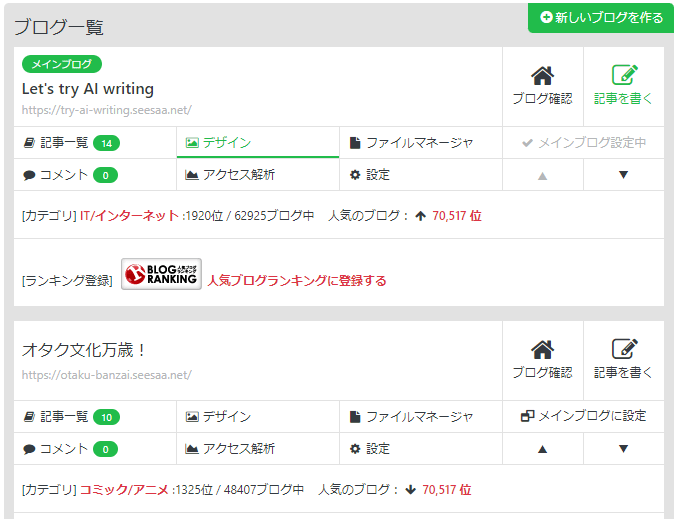Create a new blog with 新しいブログを作る
This screenshot has width=677, height=519.
[601, 18]
